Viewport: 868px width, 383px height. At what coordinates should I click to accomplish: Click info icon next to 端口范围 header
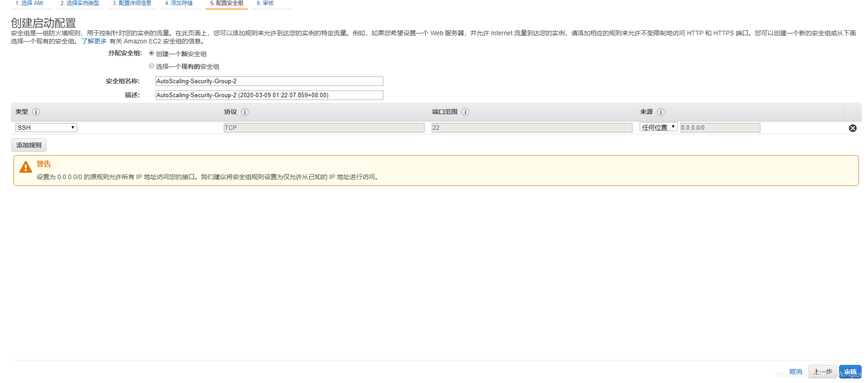pos(466,112)
